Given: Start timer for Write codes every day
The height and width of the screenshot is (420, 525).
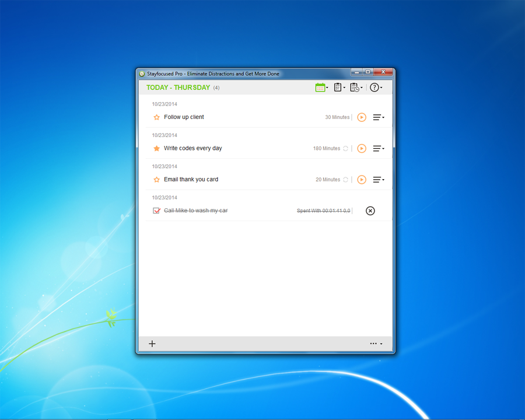Looking at the screenshot, I should [x=362, y=149].
